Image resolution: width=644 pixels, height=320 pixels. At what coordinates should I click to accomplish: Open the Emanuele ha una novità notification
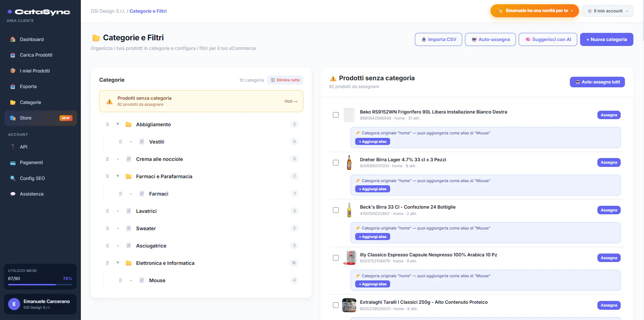[x=535, y=11]
